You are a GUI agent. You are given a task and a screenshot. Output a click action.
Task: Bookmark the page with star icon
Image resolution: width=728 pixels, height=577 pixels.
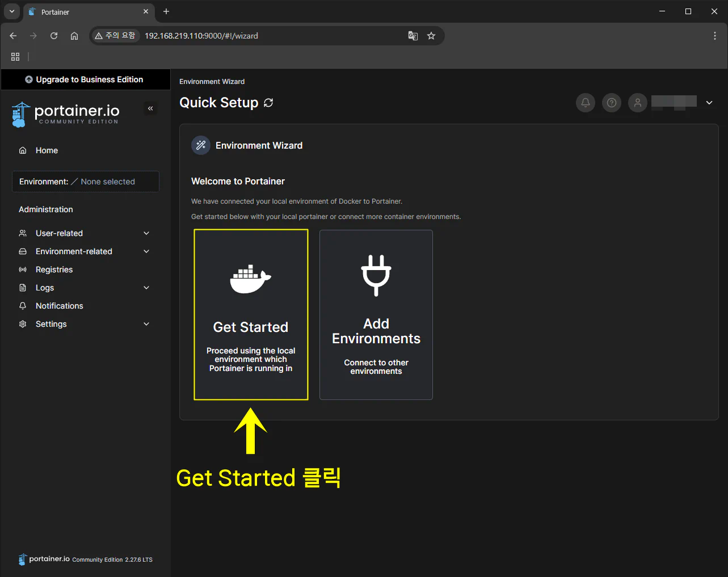[x=431, y=36]
